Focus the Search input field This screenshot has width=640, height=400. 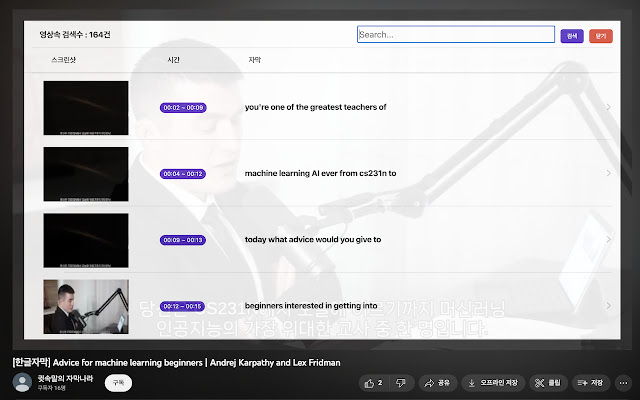pyautogui.click(x=455, y=35)
